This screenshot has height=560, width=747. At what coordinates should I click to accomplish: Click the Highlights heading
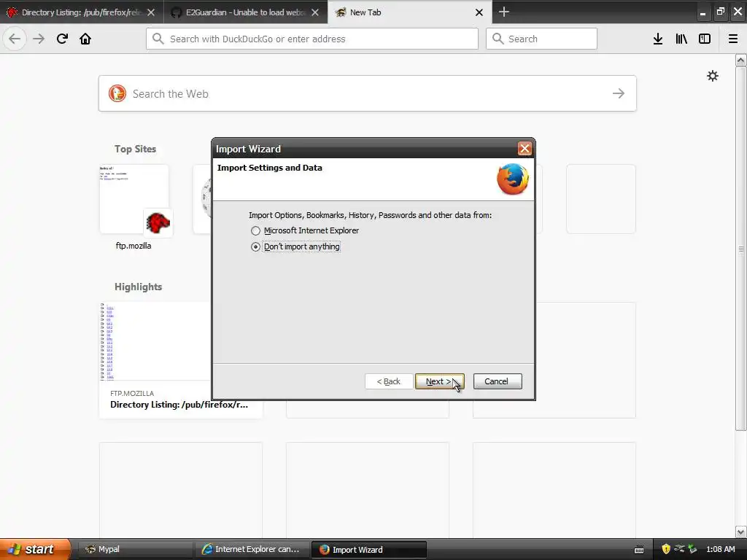click(138, 287)
